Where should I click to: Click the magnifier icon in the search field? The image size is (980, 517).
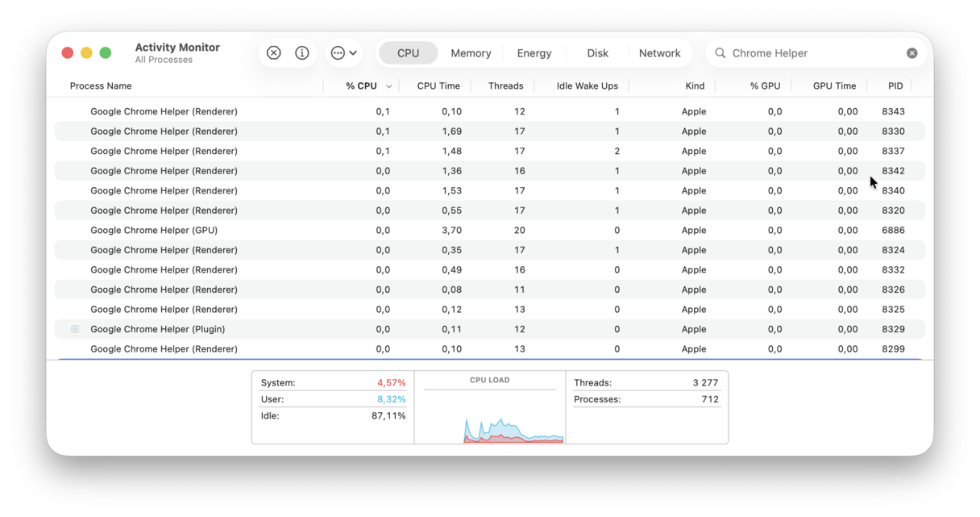719,52
